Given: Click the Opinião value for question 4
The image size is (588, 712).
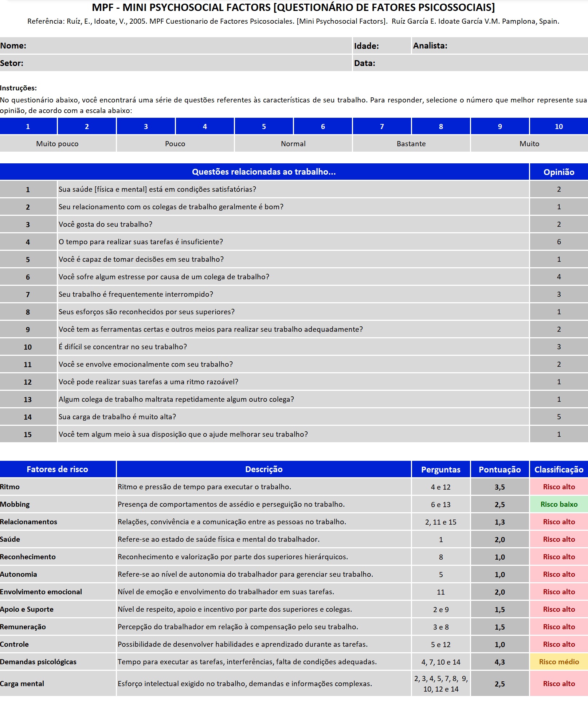Looking at the screenshot, I should click(558, 242).
